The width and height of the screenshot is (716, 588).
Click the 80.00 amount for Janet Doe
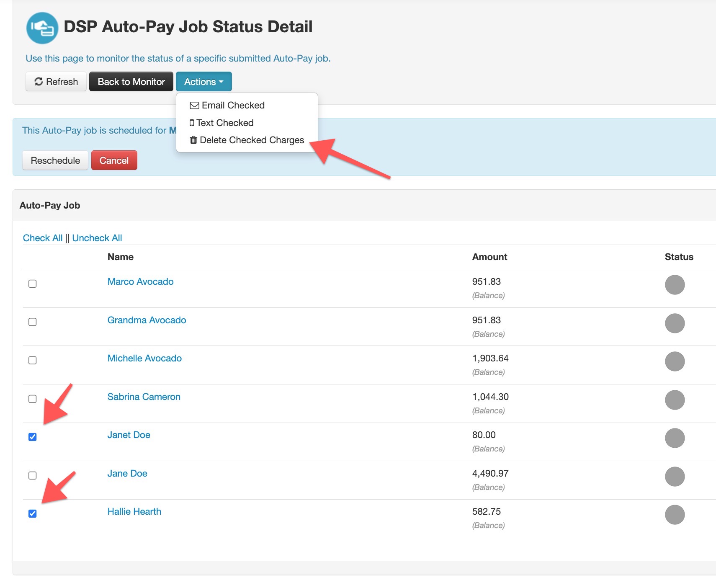[484, 435]
